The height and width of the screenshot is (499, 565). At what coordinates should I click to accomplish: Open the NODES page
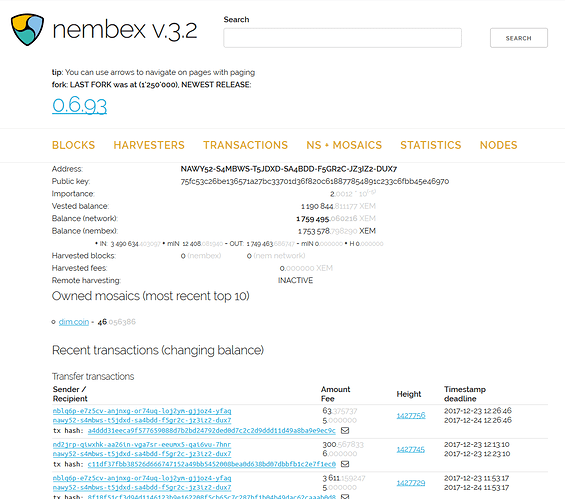498,145
